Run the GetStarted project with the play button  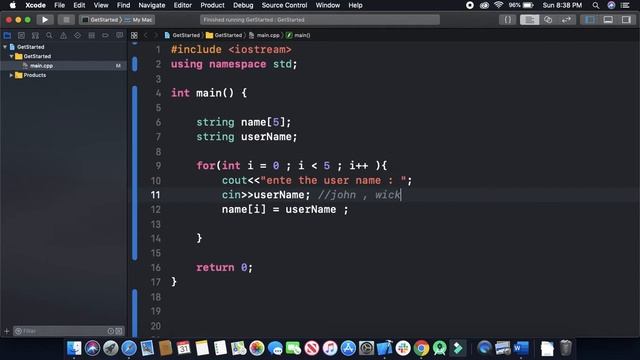point(45,20)
